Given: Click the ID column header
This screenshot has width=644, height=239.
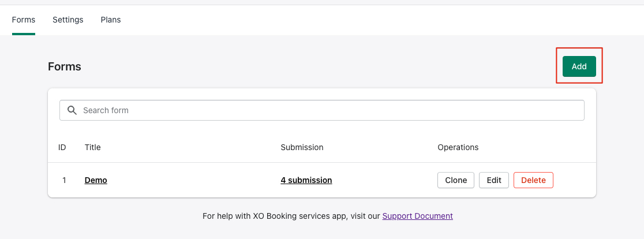Looking at the screenshot, I should point(62,147).
